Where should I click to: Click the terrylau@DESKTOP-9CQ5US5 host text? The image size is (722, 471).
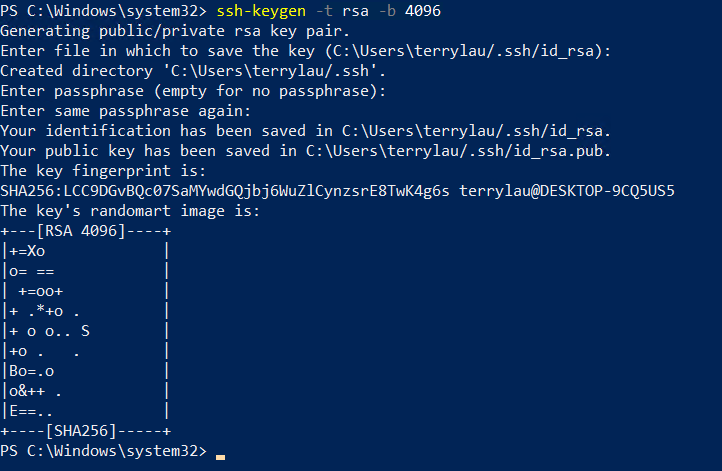tap(567, 191)
